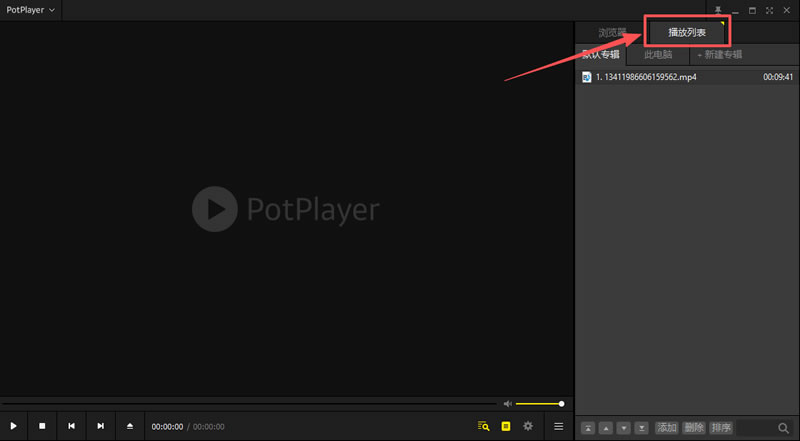Click the 添加 button
This screenshot has height=441, width=800.
point(667,427)
